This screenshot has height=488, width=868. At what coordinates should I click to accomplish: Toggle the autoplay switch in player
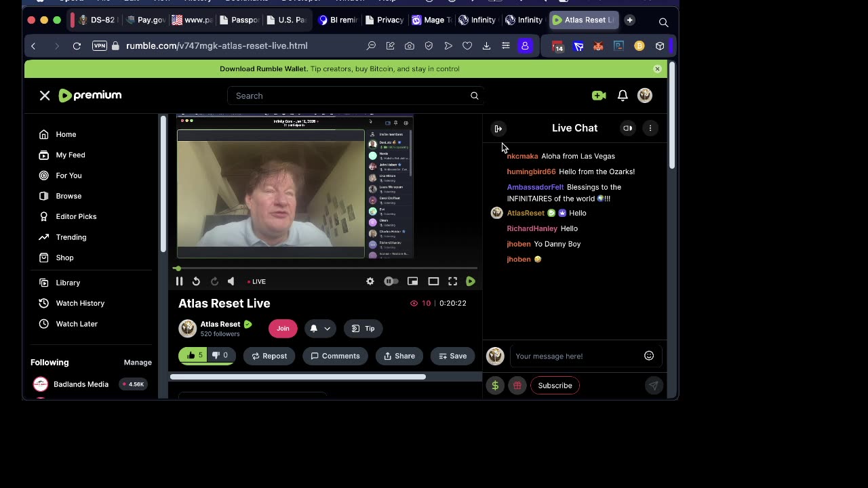pyautogui.click(x=391, y=281)
